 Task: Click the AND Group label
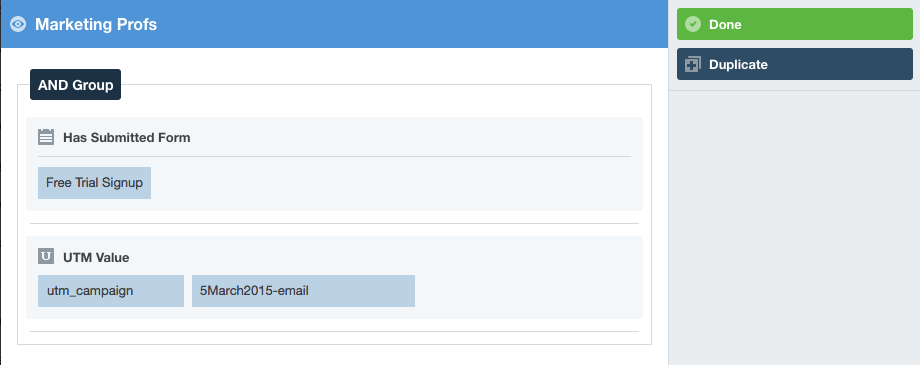(x=76, y=85)
